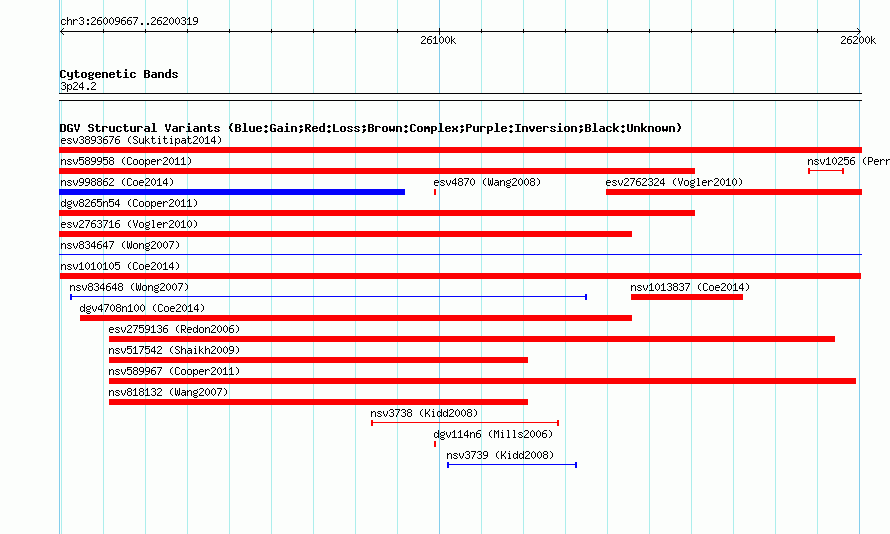
Task: Open the dgv4708n100 (Coe2014) label
Action: 142,308
